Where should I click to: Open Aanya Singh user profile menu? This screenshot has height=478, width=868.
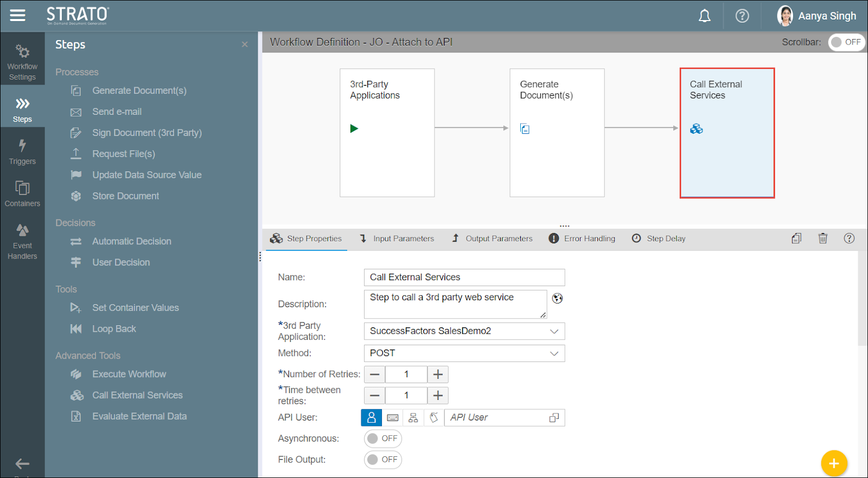click(816, 16)
